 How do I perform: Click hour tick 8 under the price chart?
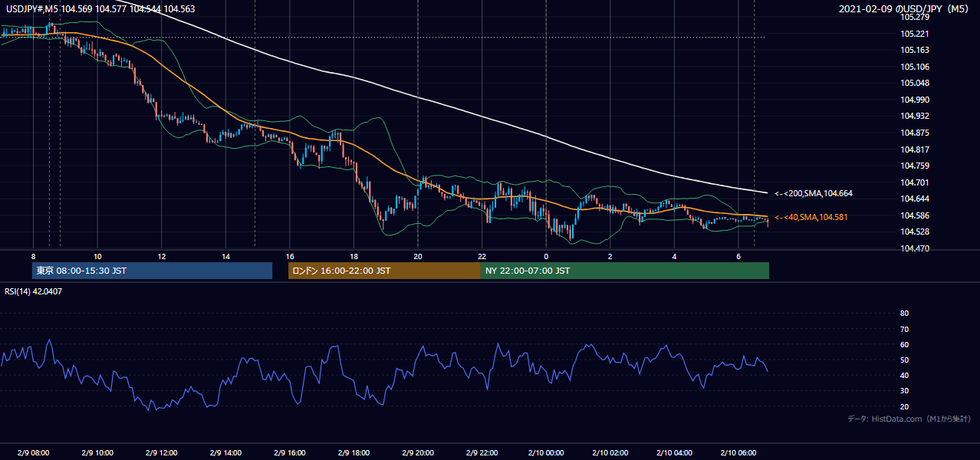33,256
